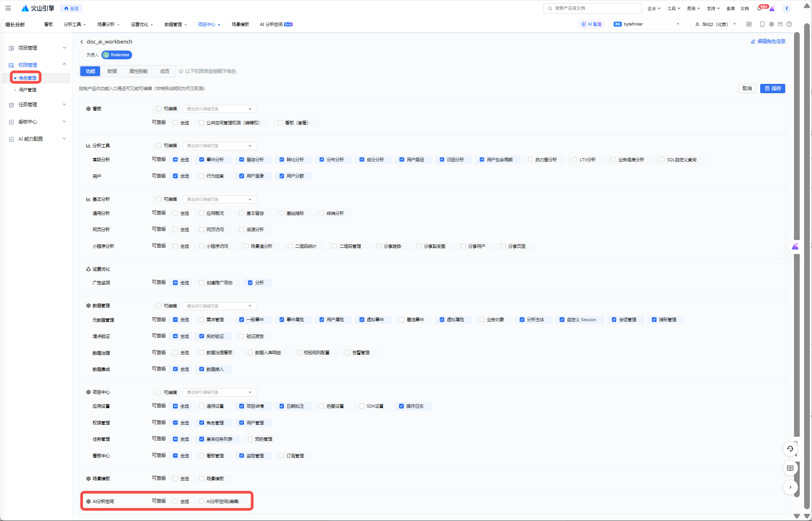Uncheck the 事件分析 checkbox
812x521 pixels.
202,159
